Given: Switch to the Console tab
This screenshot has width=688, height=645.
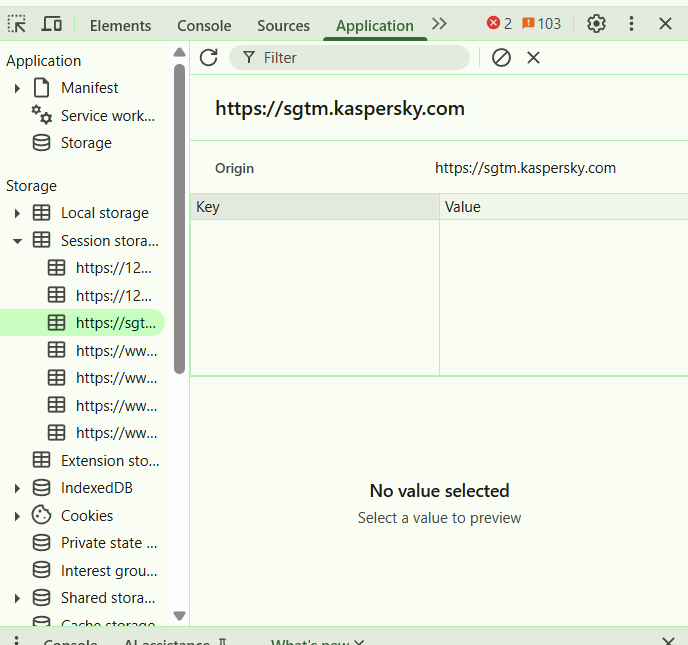Looking at the screenshot, I should (x=204, y=25).
